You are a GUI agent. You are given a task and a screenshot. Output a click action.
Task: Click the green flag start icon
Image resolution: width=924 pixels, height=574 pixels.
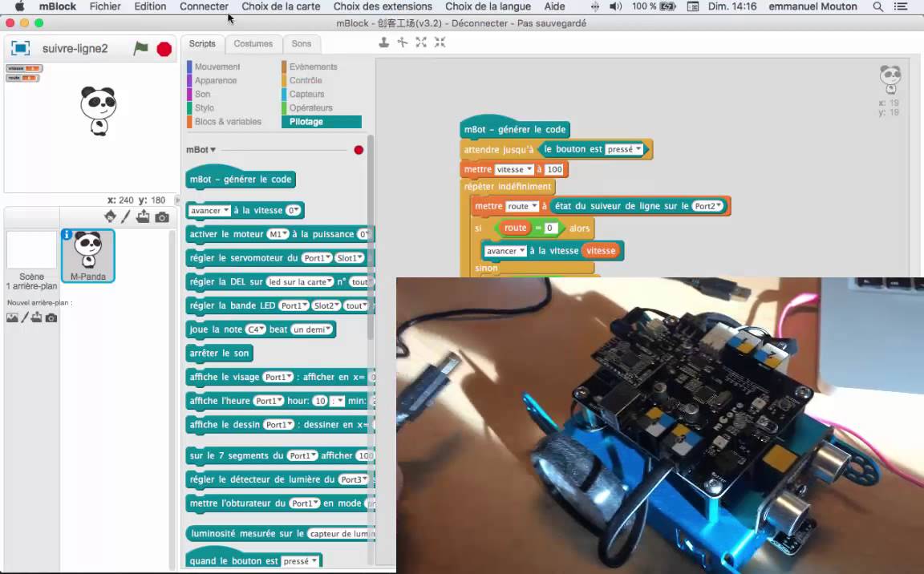coord(141,48)
